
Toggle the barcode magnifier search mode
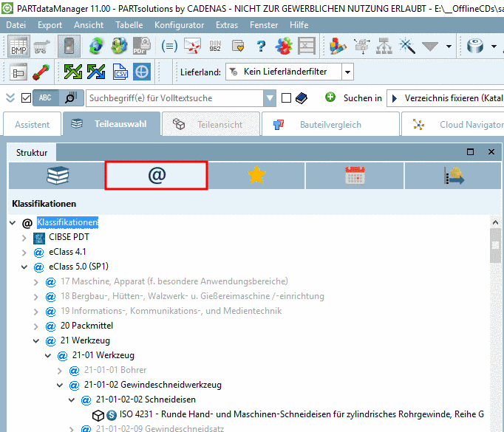pyautogui.click(x=72, y=98)
